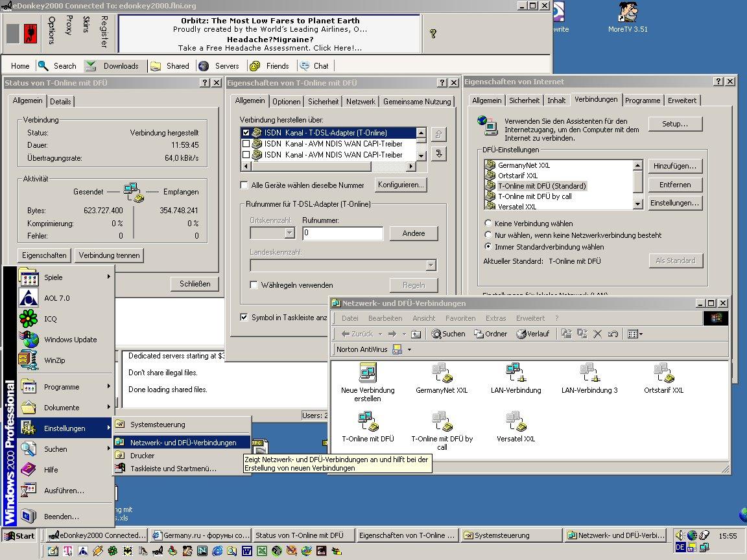Open Favoriten menu in Netzwerk window
The width and height of the screenshot is (747, 560).
pos(460,318)
